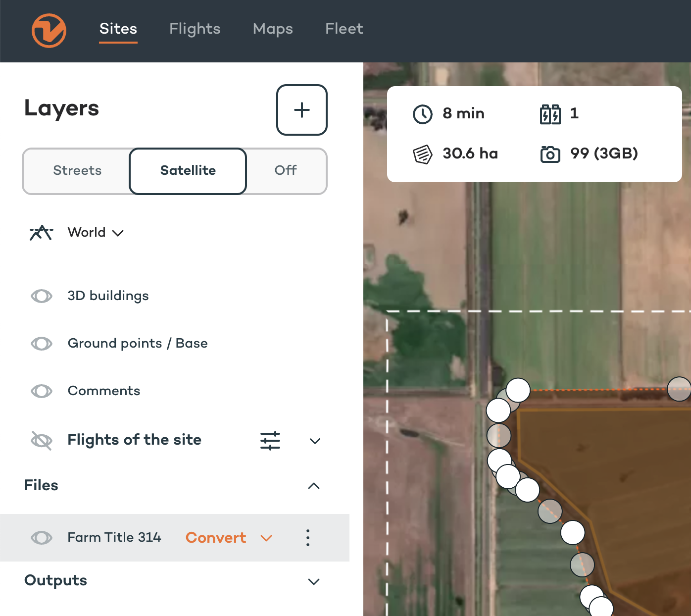The image size is (691, 616).
Task: Add a new layer with the plus button
Action: 302,110
